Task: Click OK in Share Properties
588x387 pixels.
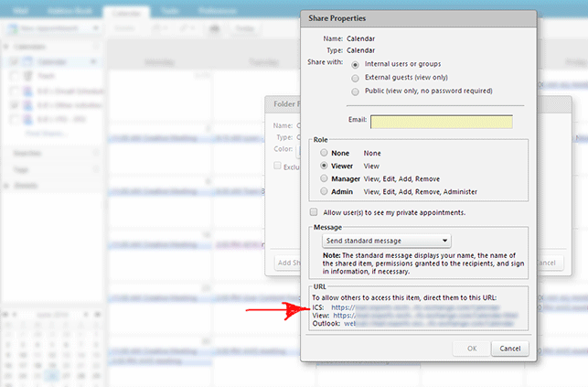Action: click(x=472, y=349)
